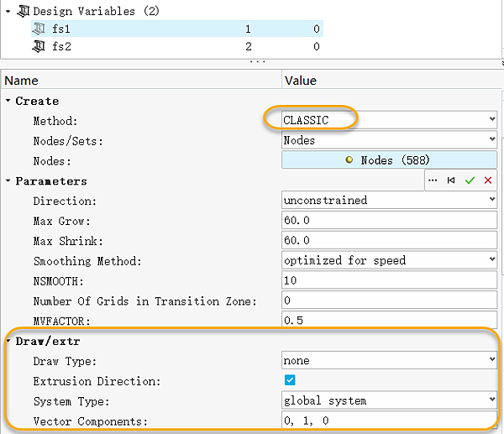This screenshot has height=434, width=504.
Task: Open the System Type dropdown
Action: [389, 400]
